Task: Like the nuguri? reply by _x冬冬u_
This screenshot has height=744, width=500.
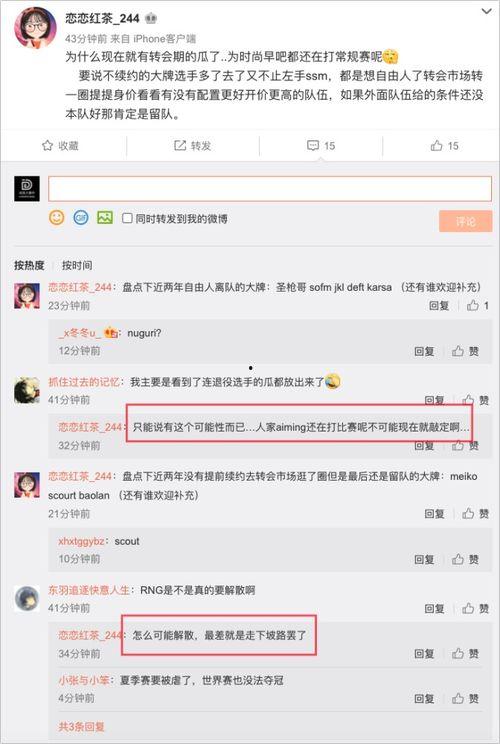Action: point(458,351)
